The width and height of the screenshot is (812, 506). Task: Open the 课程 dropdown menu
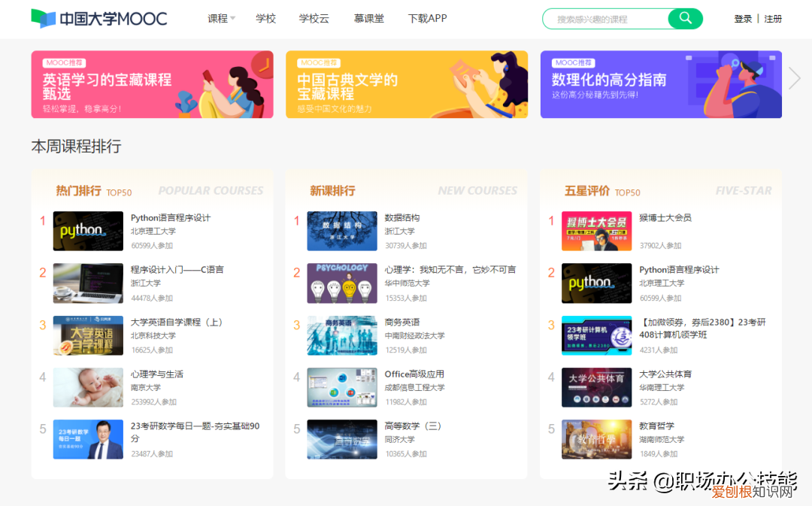coord(217,18)
